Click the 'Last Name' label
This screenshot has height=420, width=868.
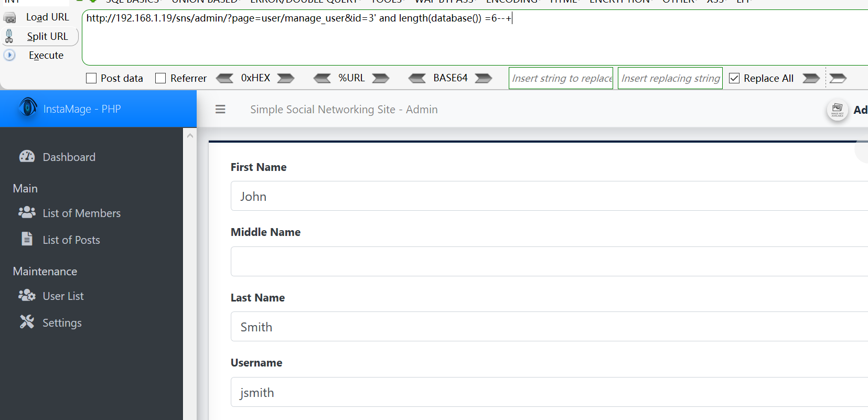click(258, 297)
